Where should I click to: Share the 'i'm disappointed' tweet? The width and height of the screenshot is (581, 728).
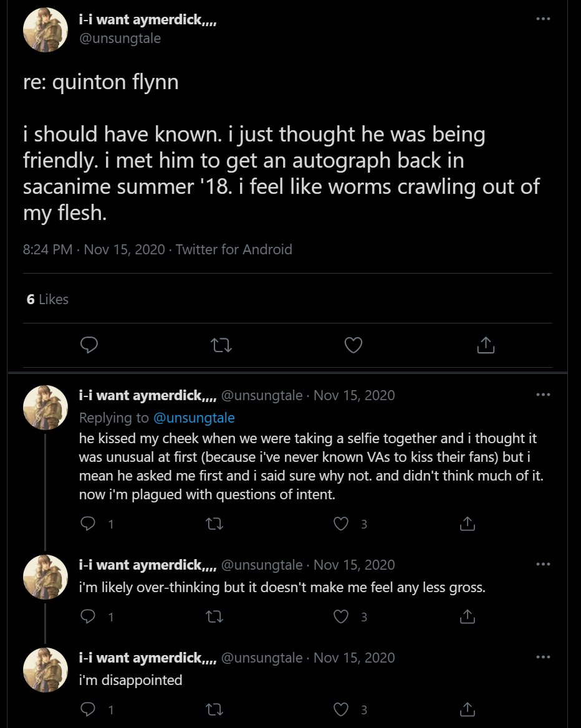click(x=467, y=709)
